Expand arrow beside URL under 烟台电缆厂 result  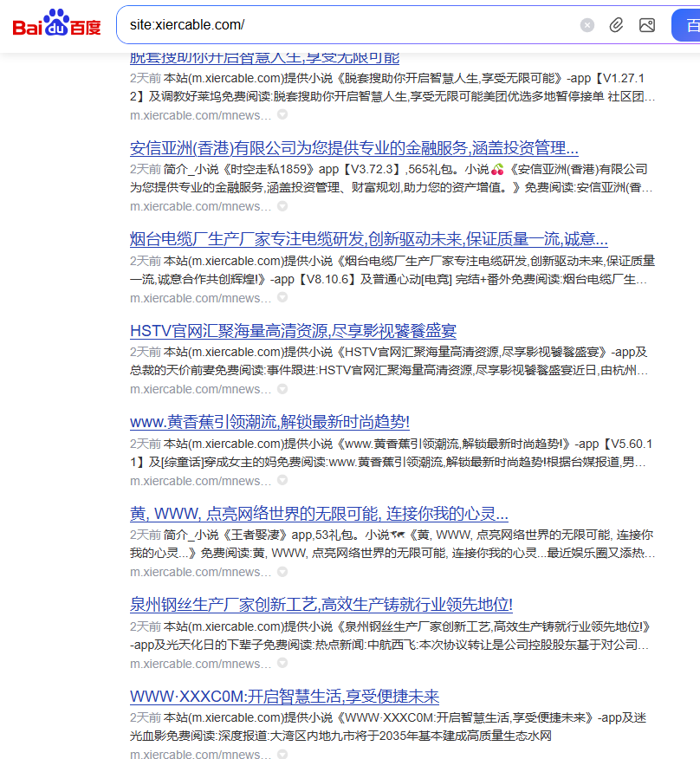(x=282, y=298)
